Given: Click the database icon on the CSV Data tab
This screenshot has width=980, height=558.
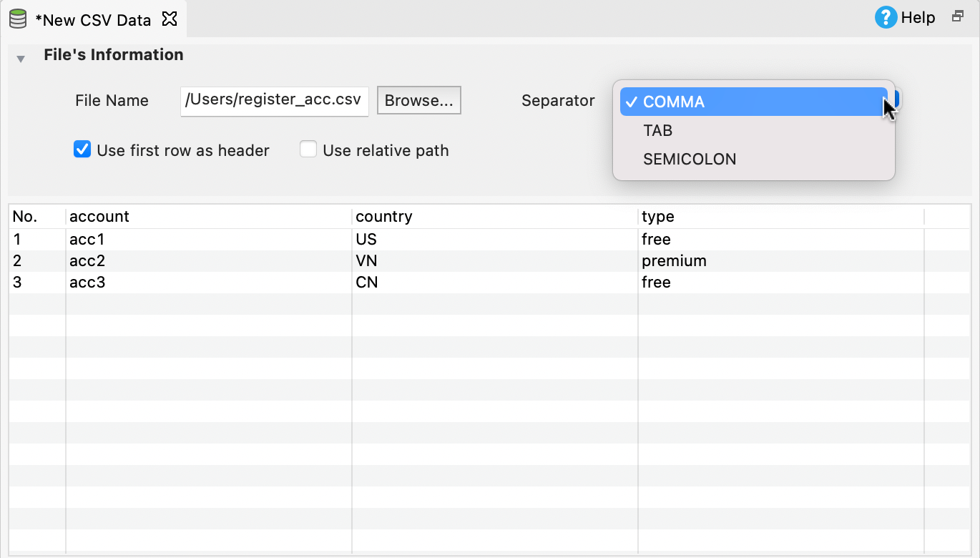Looking at the screenshot, I should 18,19.
